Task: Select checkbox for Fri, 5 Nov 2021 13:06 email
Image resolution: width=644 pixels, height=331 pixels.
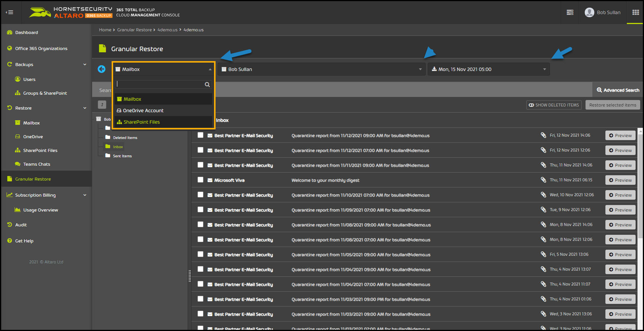Action: coord(200,254)
